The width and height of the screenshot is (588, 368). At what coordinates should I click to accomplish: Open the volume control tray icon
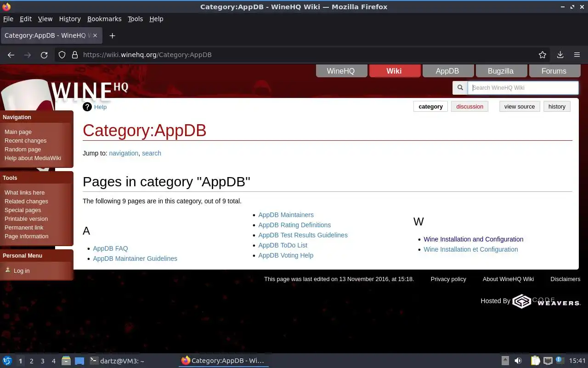click(518, 361)
